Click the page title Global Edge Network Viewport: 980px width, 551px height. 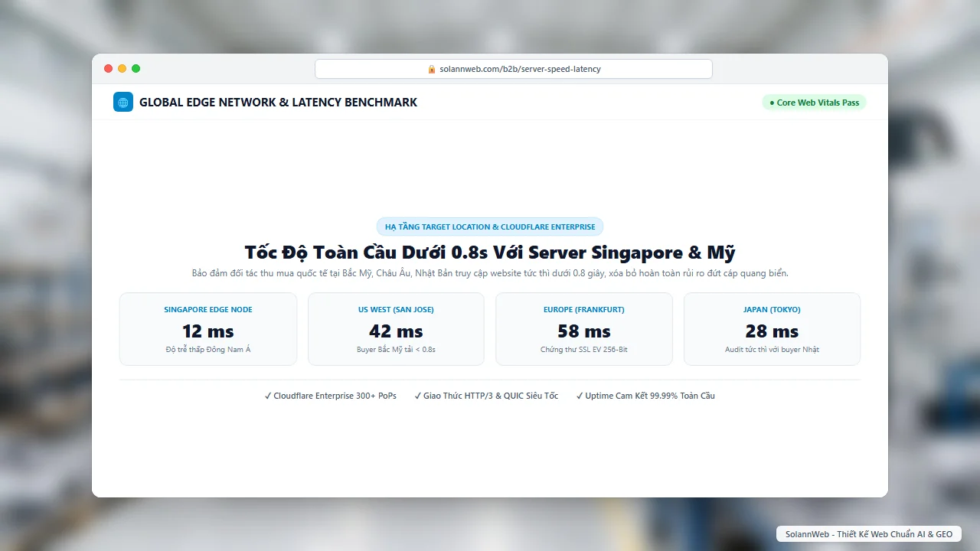point(279,103)
